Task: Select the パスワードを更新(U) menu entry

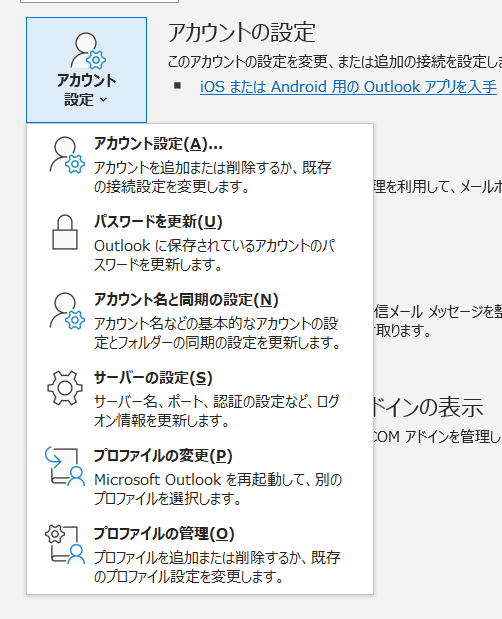Action: tap(200, 241)
